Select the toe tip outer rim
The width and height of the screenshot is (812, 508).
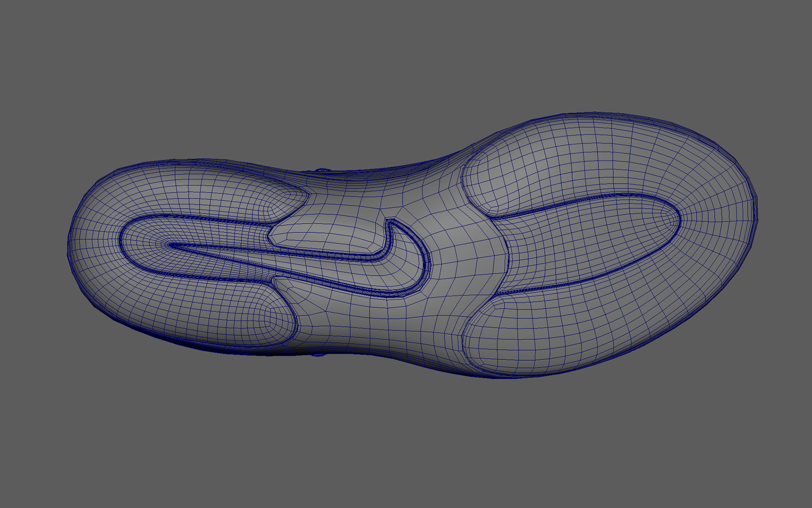[756, 220]
